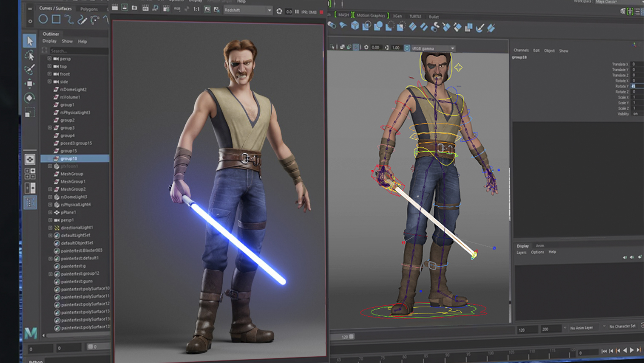The width and height of the screenshot is (644, 363).
Task: Choose the Lasso select tool
Action: [30, 56]
